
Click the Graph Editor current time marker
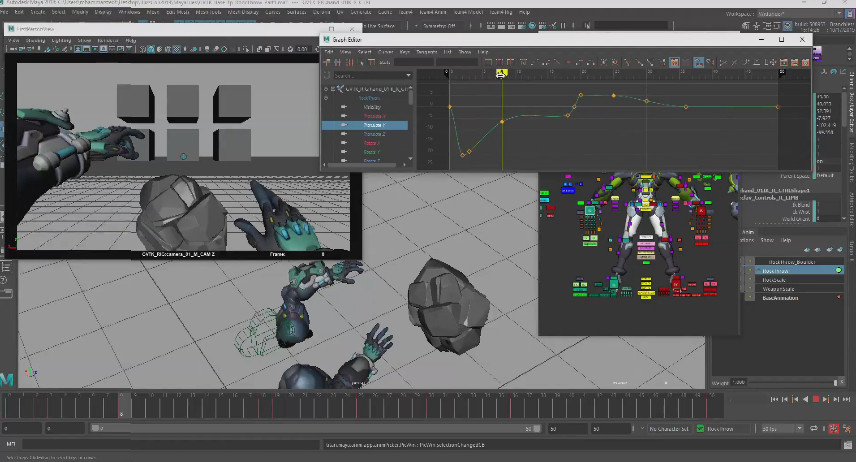click(x=502, y=73)
